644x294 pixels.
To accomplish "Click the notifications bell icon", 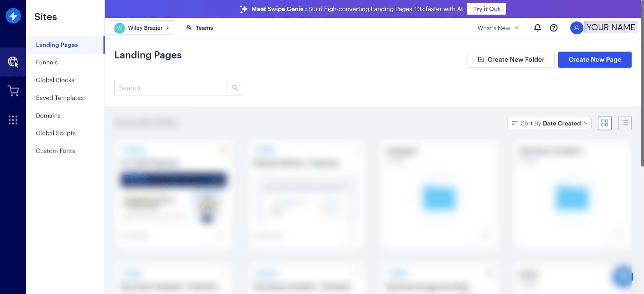I will pos(537,28).
